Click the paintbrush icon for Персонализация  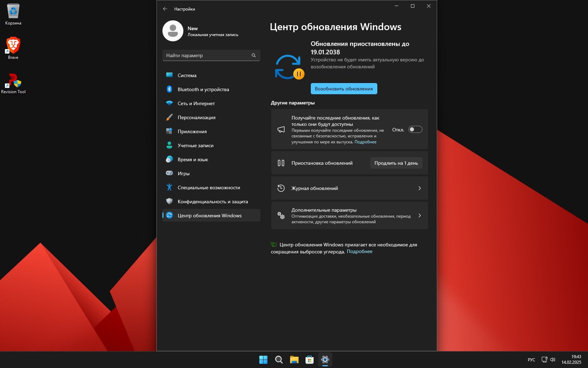tap(169, 117)
